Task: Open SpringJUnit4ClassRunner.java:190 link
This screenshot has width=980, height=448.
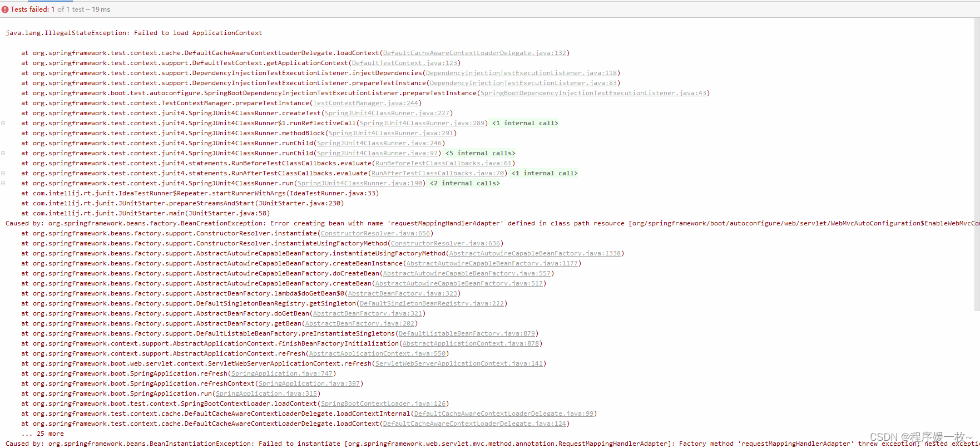Action: tap(360, 183)
